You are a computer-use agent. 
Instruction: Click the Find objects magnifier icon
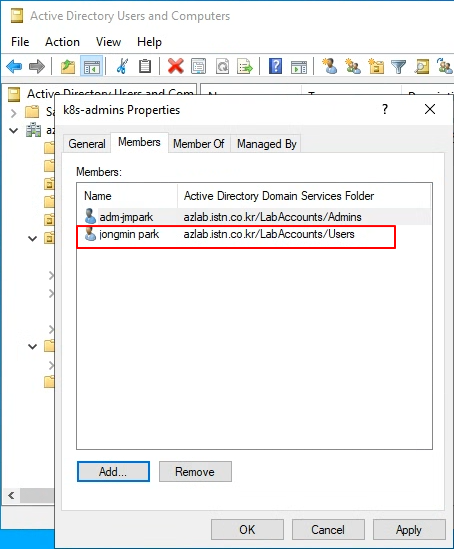(x=421, y=66)
